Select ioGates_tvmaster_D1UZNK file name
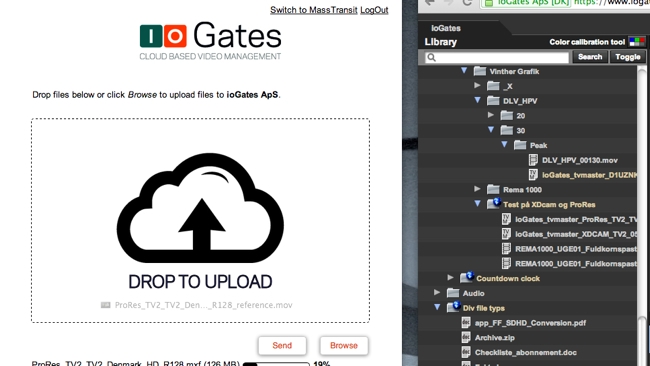Image resolution: width=650 pixels, height=366 pixels. (589, 175)
